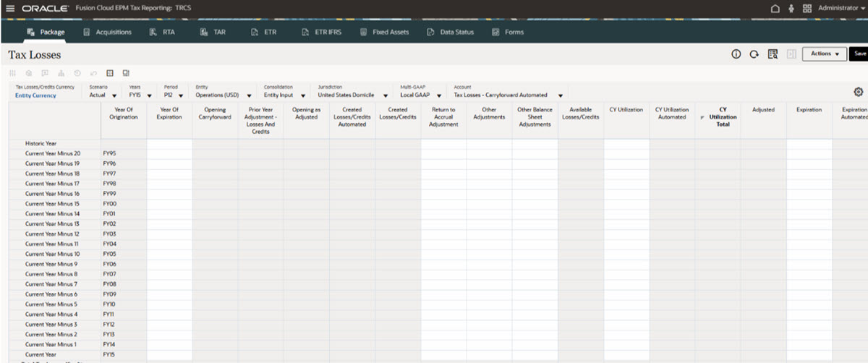Click the change history clock icon
Viewport: 868px width, 363px height.
[77, 73]
